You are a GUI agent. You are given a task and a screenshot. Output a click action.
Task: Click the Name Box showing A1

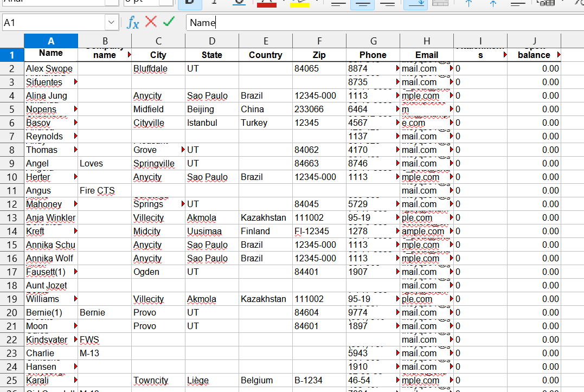[54, 23]
